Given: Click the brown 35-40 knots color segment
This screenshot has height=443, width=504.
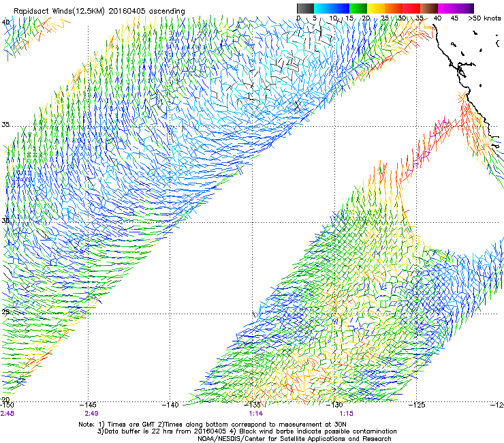Looking at the screenshot, I should pos(429,8).
